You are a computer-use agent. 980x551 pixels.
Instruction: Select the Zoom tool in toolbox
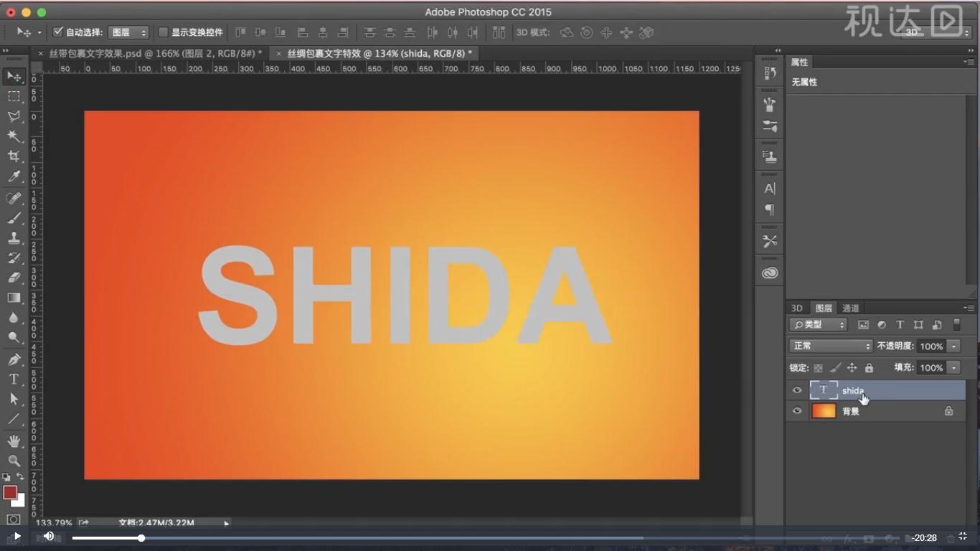[14, 461]
